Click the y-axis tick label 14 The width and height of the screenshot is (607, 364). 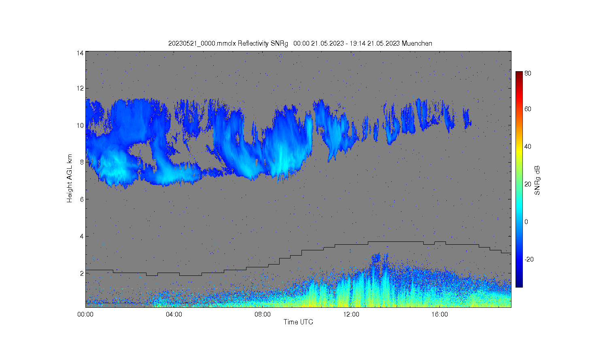tap(80, 53)
